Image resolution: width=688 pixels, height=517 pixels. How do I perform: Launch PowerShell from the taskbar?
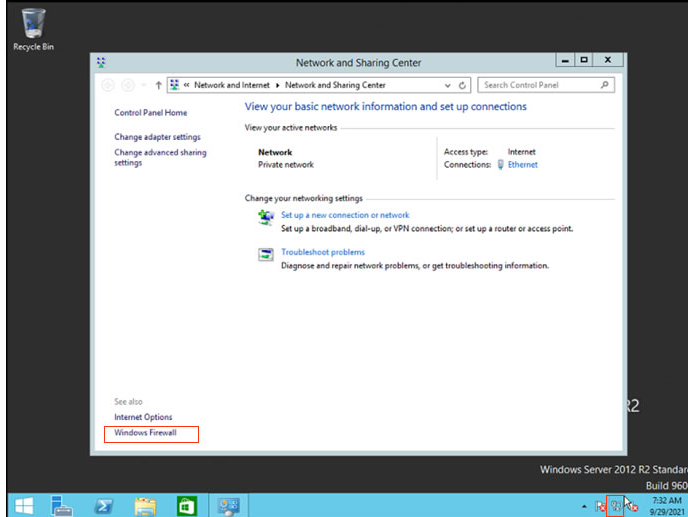point(105,505)
